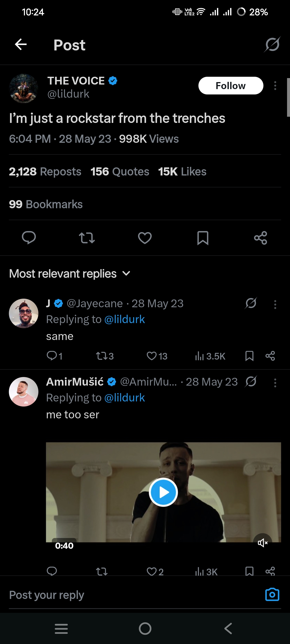Open reply composer under the main post

[29, 238]
